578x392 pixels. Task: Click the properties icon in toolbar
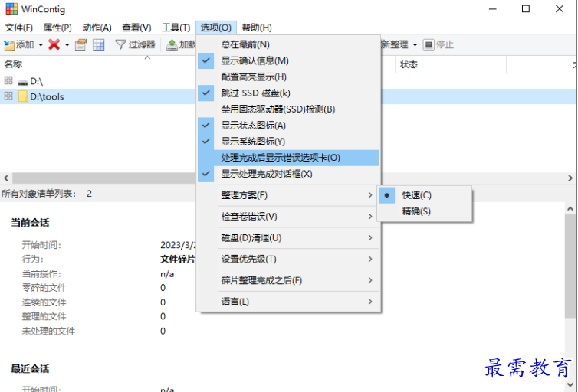(80, 44)
